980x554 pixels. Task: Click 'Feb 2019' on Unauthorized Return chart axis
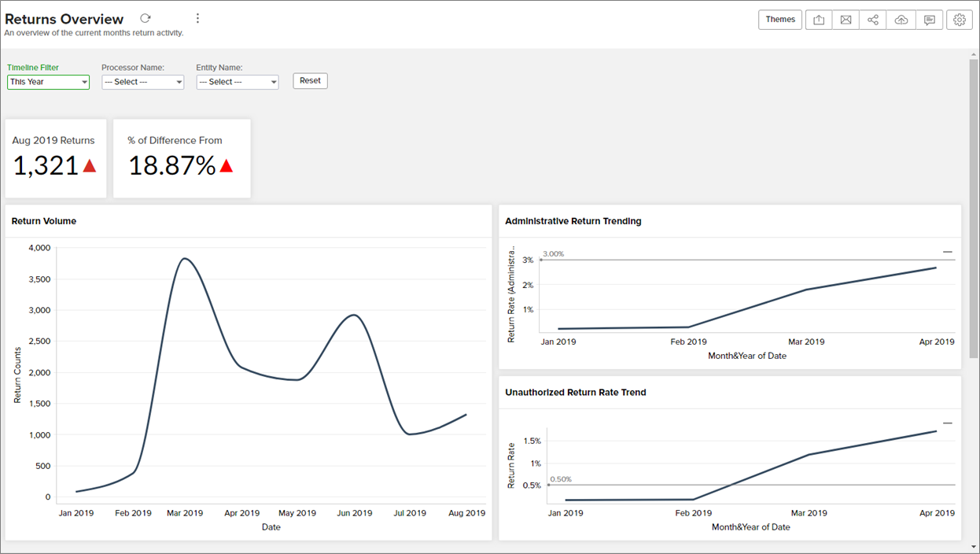click(693, 513)
